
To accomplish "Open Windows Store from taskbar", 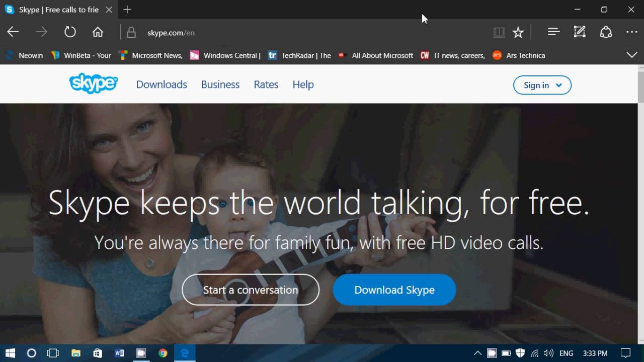I will 98,353.
